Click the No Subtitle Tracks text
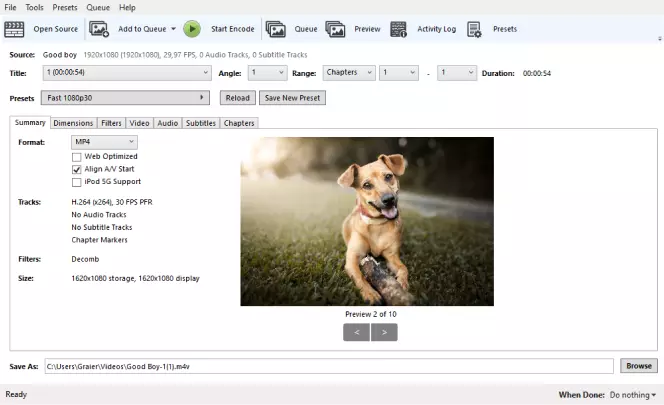The height and width of the screenshot is (405, 664). point(102,227)
